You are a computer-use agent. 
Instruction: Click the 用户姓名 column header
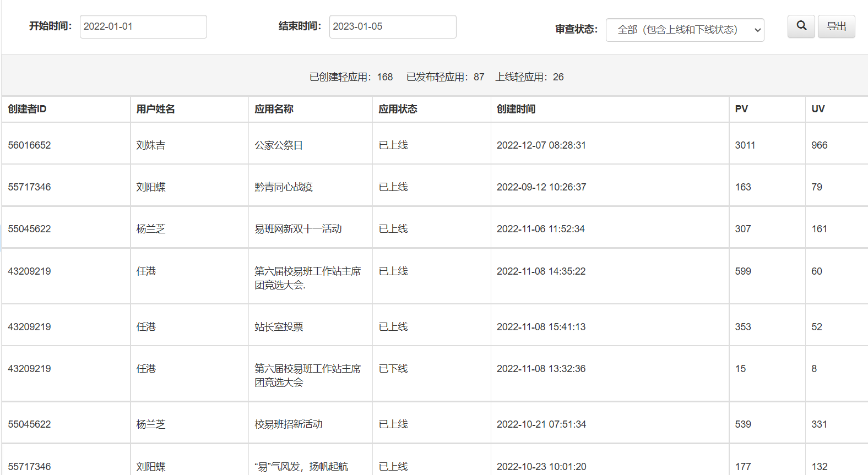click(x=156, y=109)
